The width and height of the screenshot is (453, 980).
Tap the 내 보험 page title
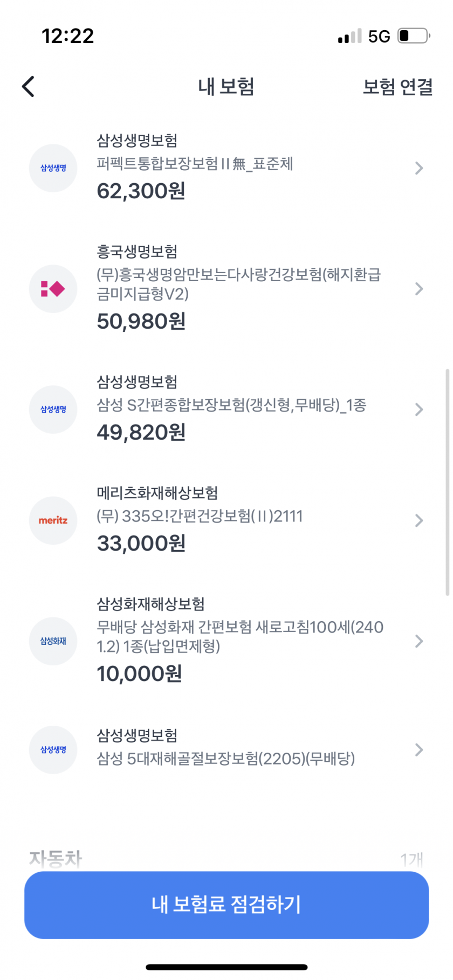226,87
